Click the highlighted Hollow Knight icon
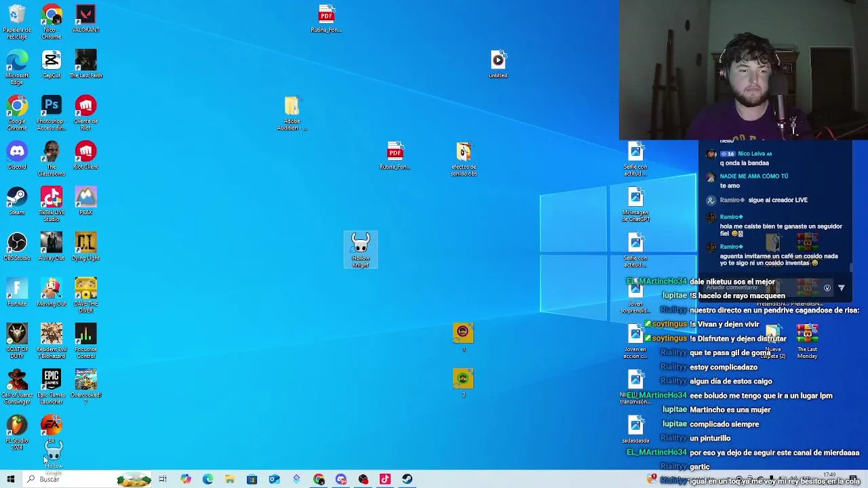 tap(361, 249)
